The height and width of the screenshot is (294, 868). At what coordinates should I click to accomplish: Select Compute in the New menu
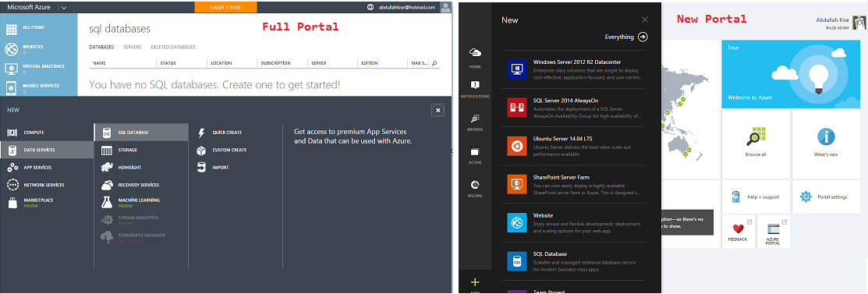point(47,133)
